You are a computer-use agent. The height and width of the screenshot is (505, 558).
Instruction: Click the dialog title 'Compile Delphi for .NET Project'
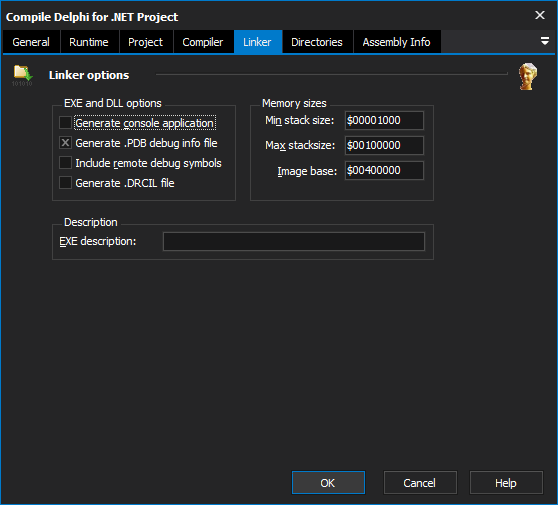92,17
